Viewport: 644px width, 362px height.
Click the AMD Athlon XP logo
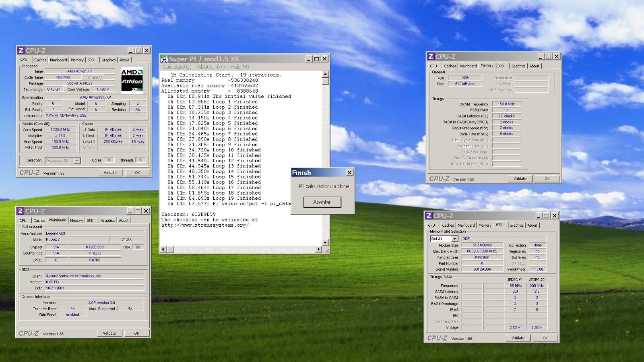132,80
